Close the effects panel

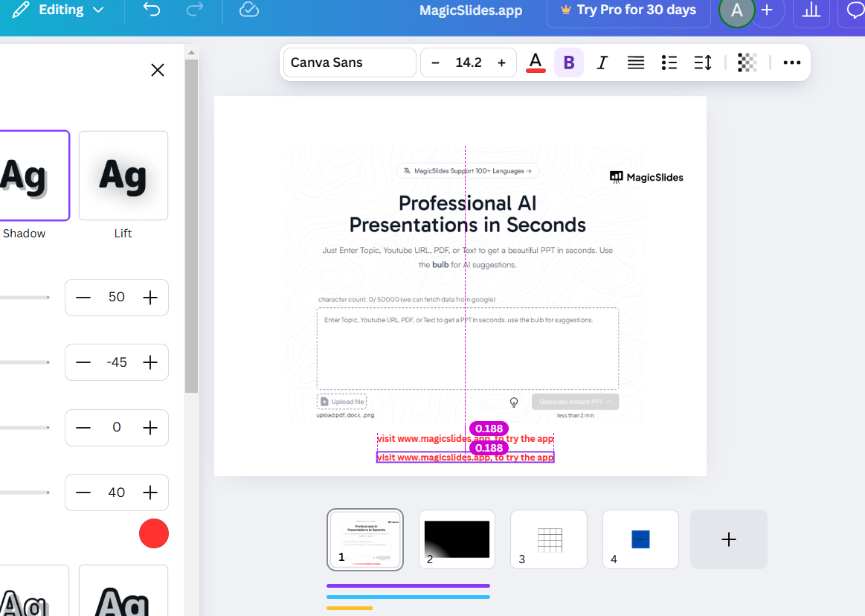(158, 70)
